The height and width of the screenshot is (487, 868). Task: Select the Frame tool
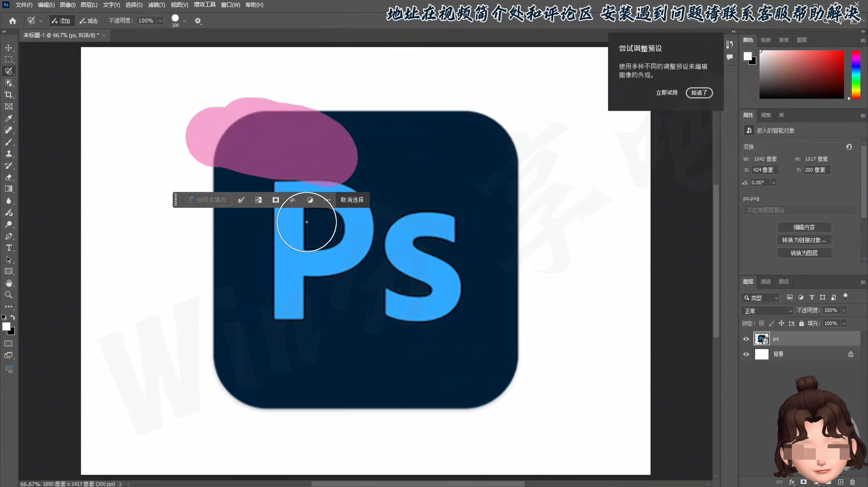click(8, 106)
